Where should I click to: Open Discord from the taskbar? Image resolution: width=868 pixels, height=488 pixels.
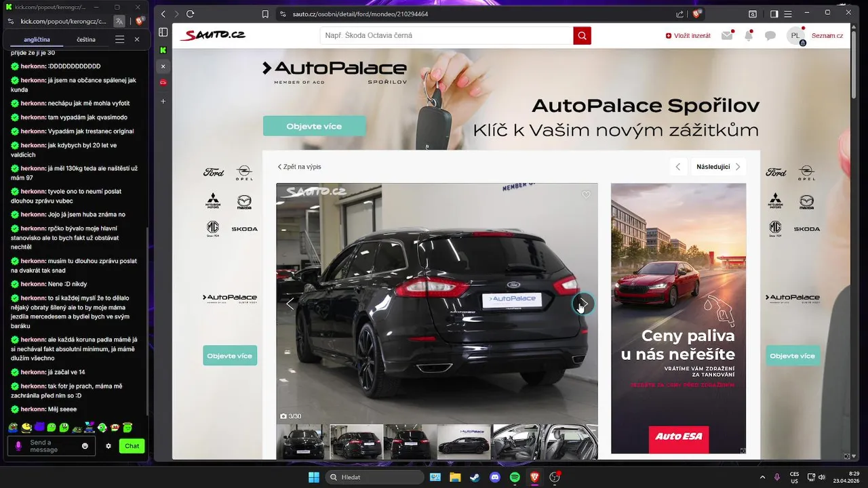(x=494, y=477)
